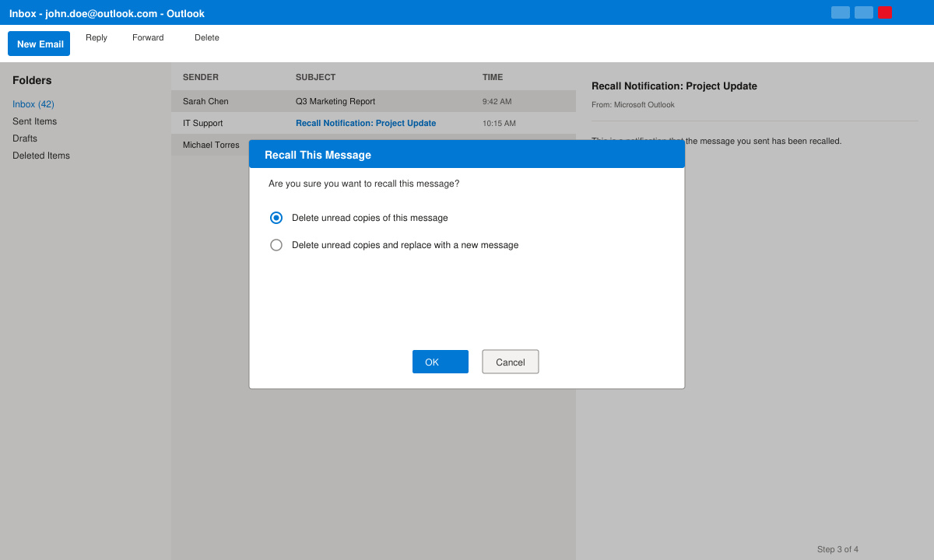Confirm recall with the OK button
The width and height of the screenshot is (934, 560).
coord(441,362)
